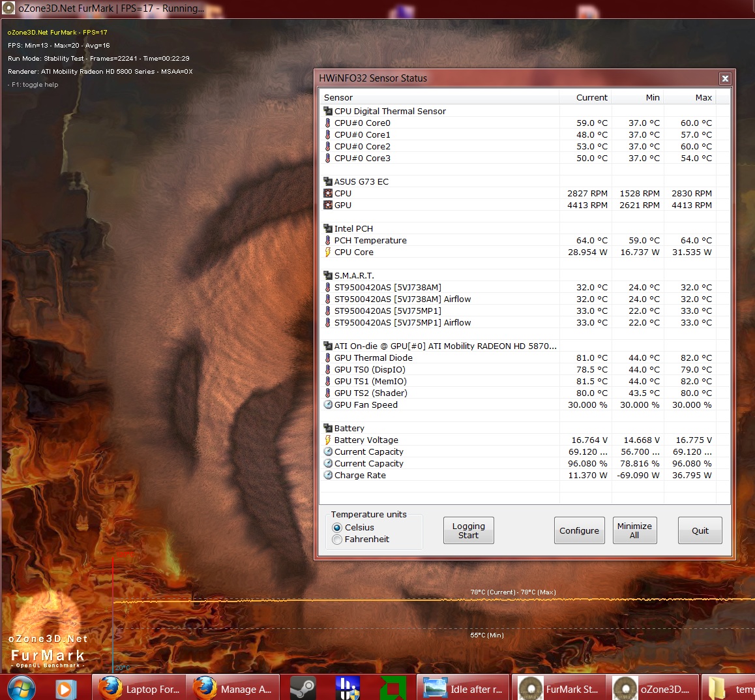This screenshot has height=700, width=755.
Task: Click thermometer icon of ST9500420AS [5VJ75MP1] Airflow
Action: pyautogui.click(x=328, y=322)
